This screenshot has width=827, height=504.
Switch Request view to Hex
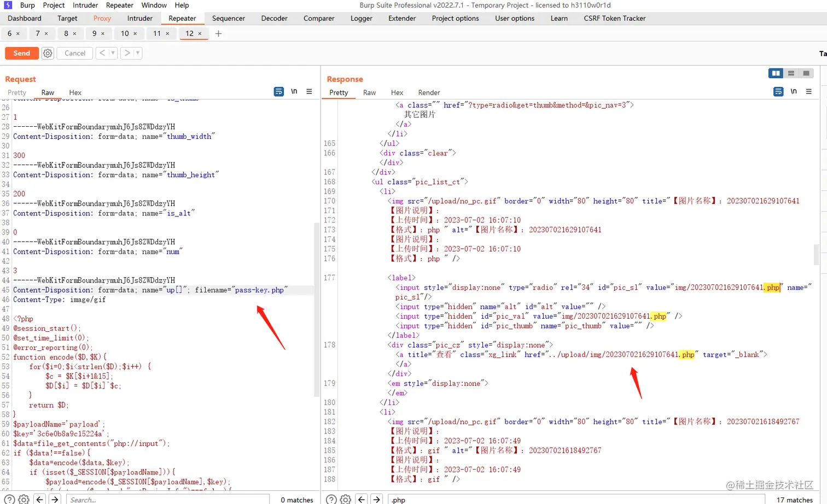(x=75, y=92)
